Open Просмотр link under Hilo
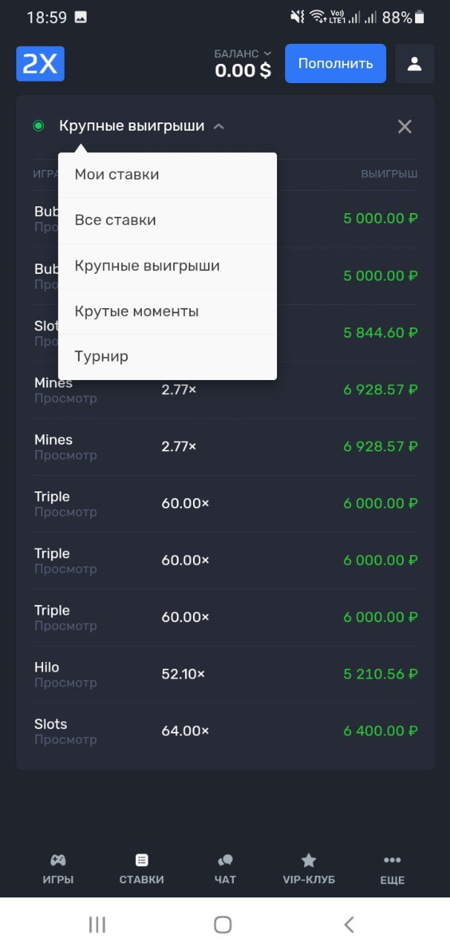Image resolution: width=450 pixels, height=950 pixels. click(65, 683)
